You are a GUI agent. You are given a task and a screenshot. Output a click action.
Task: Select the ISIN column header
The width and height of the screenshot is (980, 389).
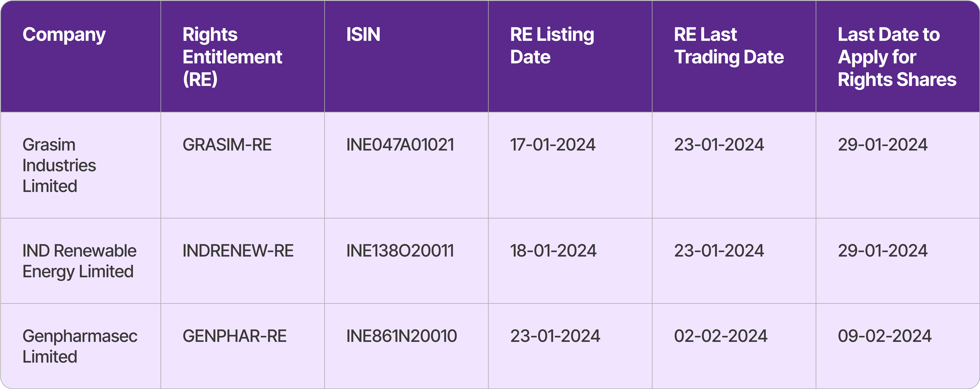[x=363, y=35]
